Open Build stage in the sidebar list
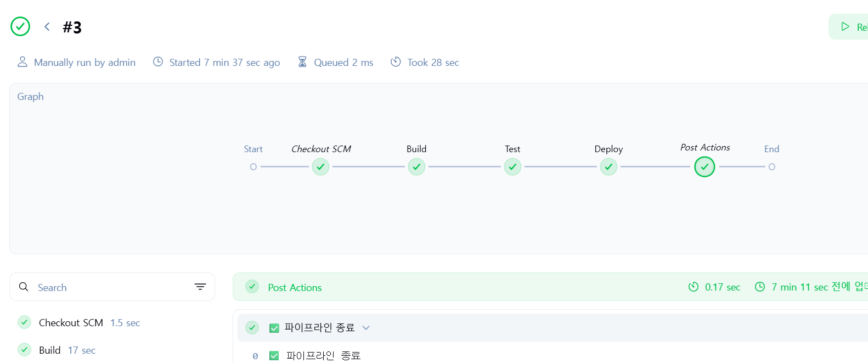Screen dimensions: 868x363 [x=57, y=350]
